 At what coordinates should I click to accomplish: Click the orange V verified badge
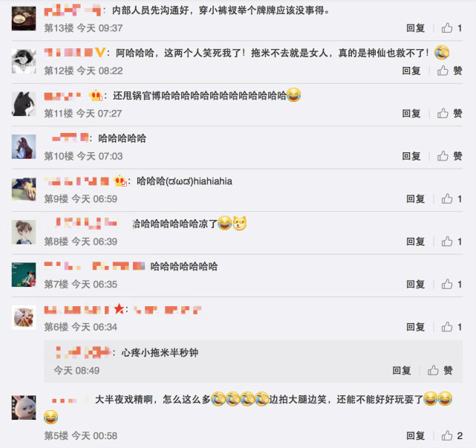point(100,53)
